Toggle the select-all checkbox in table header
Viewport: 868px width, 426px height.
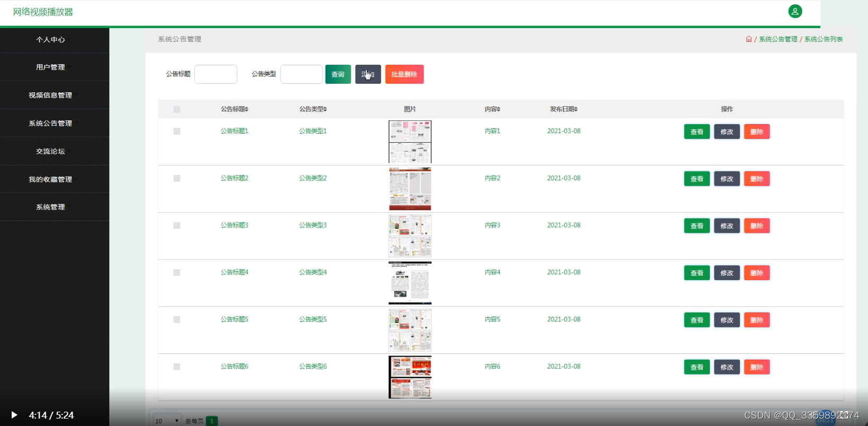[x=177, y=109]
